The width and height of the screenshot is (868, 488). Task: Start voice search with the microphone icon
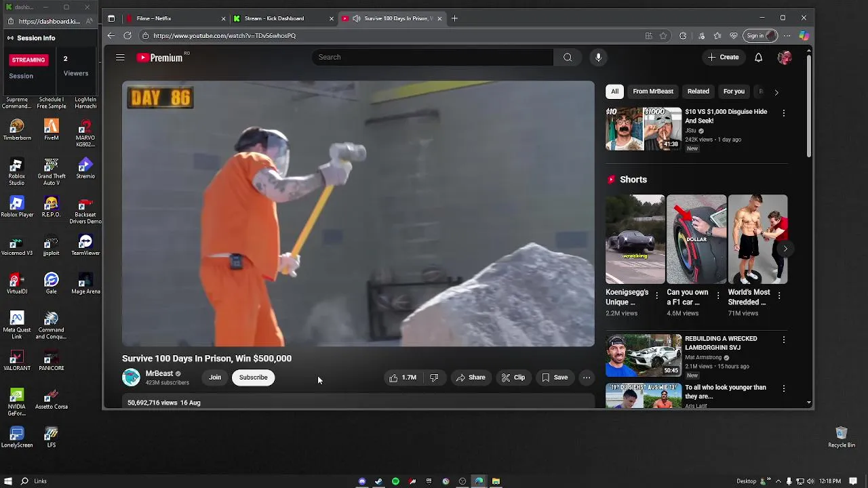tap(598, 58)
